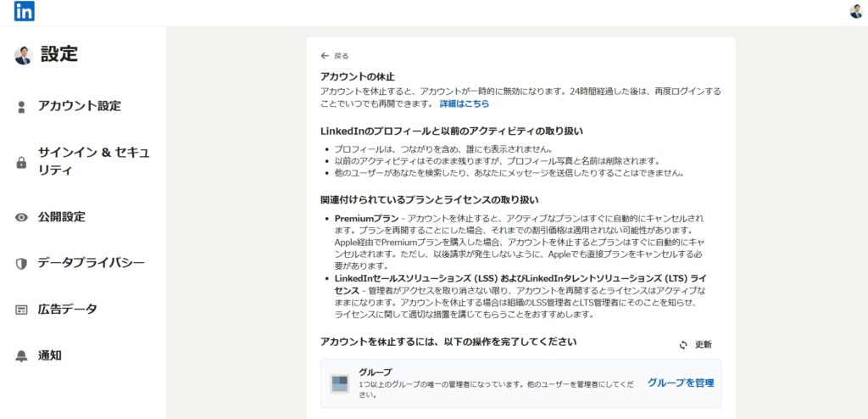Open the アカウント設定 menu item
This screenshot has width=868, height=419.
click(x=79, y=106)
